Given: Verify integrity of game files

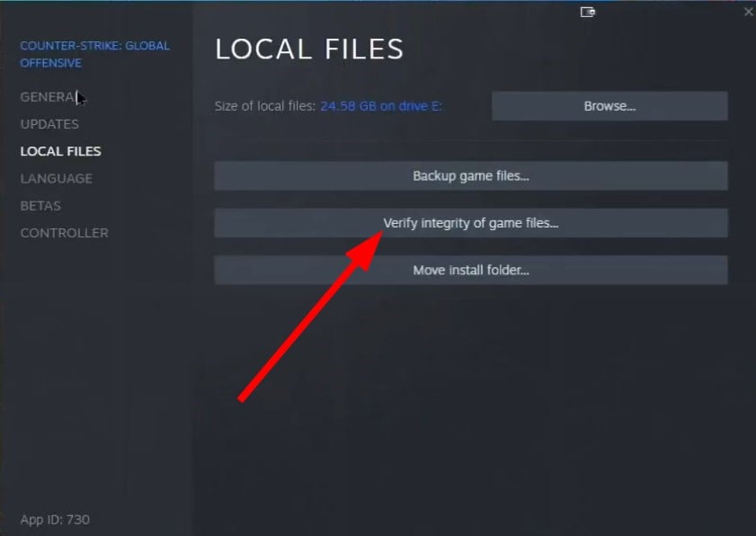Looking at the screenshot, I should coord(470,223).
